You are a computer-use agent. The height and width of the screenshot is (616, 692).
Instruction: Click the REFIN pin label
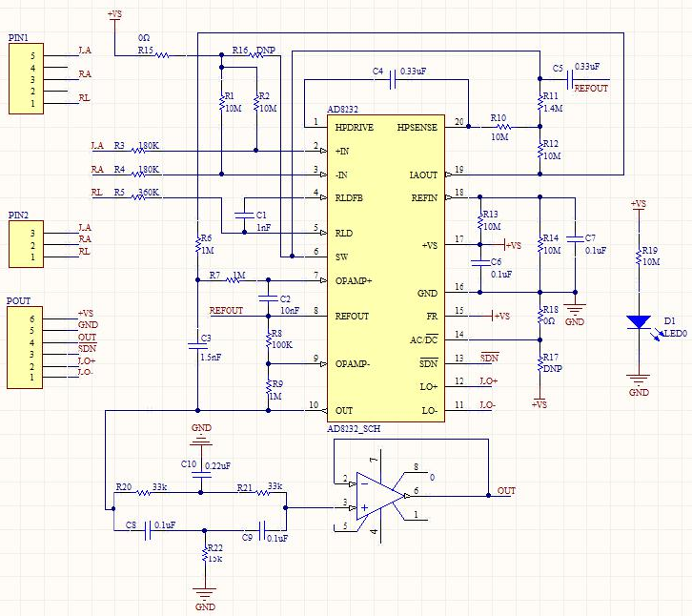pos(424,197)
